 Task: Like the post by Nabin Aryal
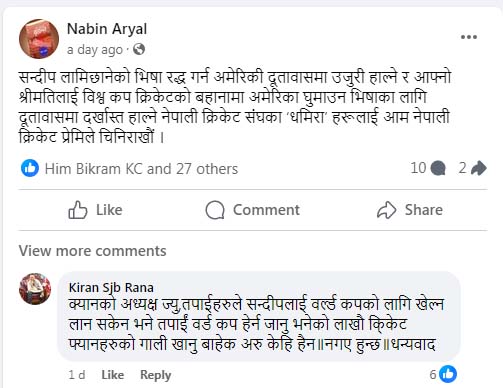95,210
